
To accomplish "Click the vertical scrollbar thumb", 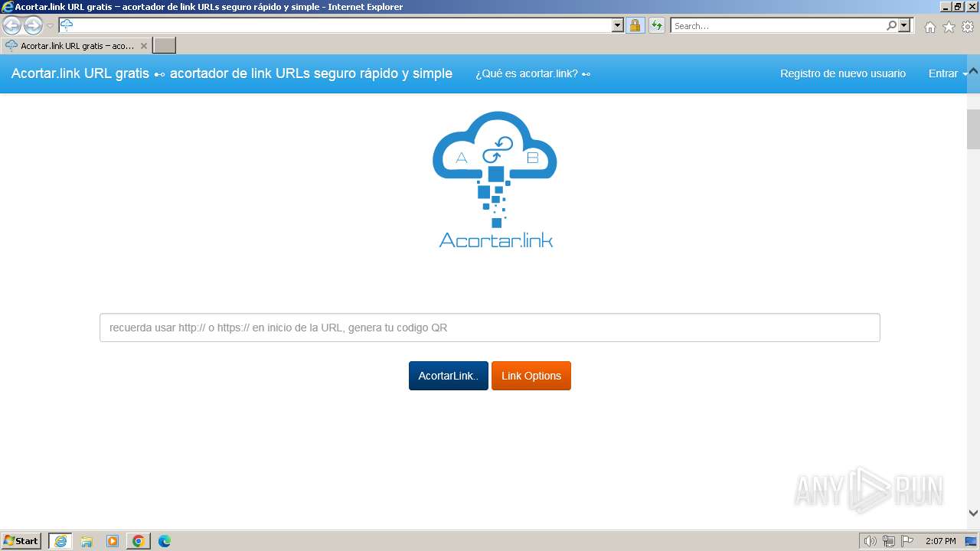I will click(x=973, y=129).
